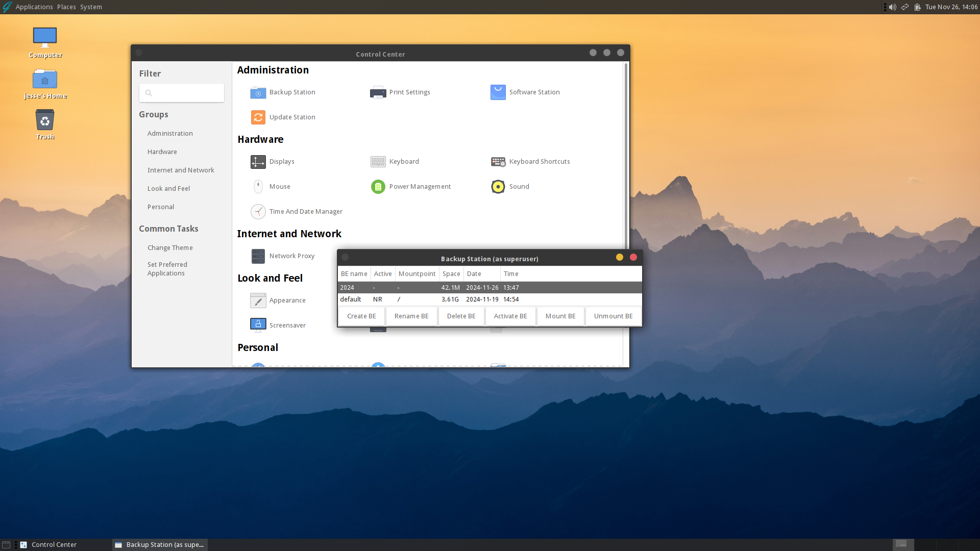Screen dimensions: 980x551
Task: Open Appearance settings
Action: click(278, 300)
